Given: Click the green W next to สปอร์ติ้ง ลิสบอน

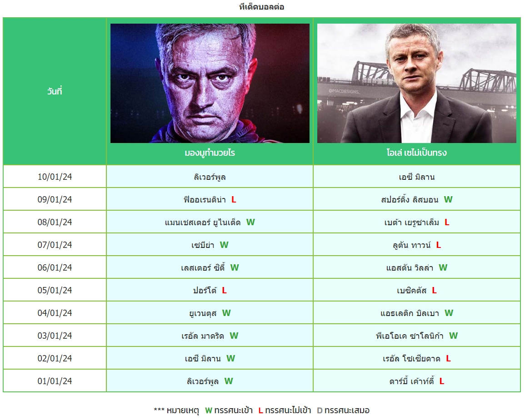Looking at the screenshot, I should coord(448,200).
